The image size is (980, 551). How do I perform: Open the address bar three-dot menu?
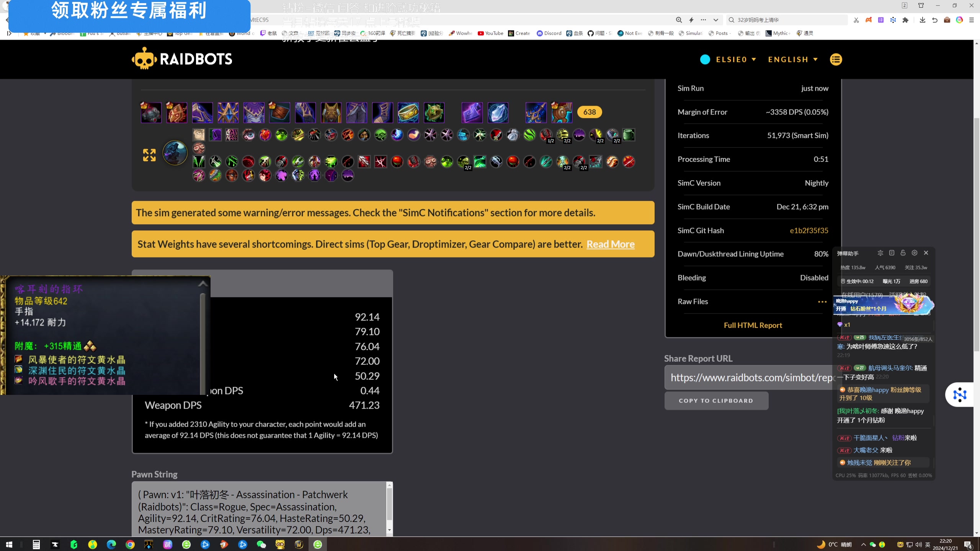[703, 20]
